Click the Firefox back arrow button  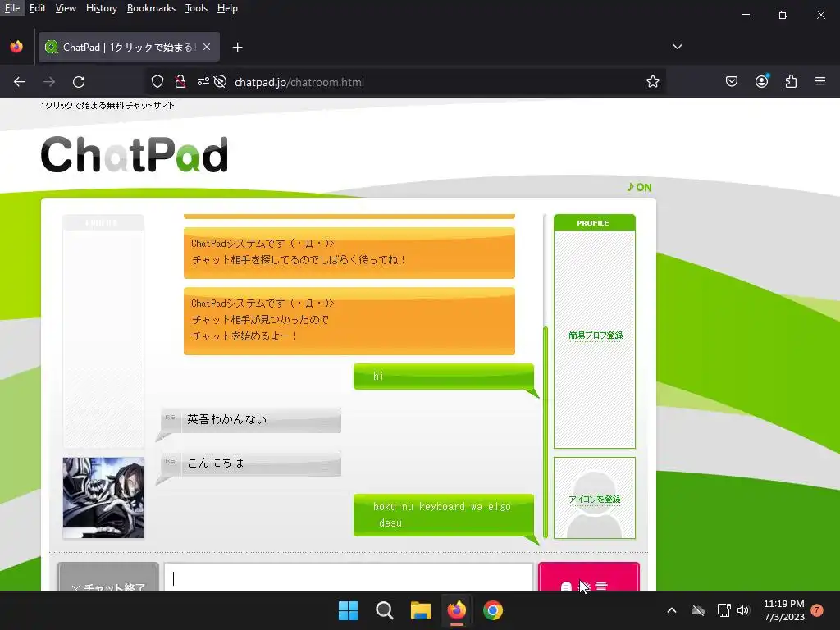20,82
